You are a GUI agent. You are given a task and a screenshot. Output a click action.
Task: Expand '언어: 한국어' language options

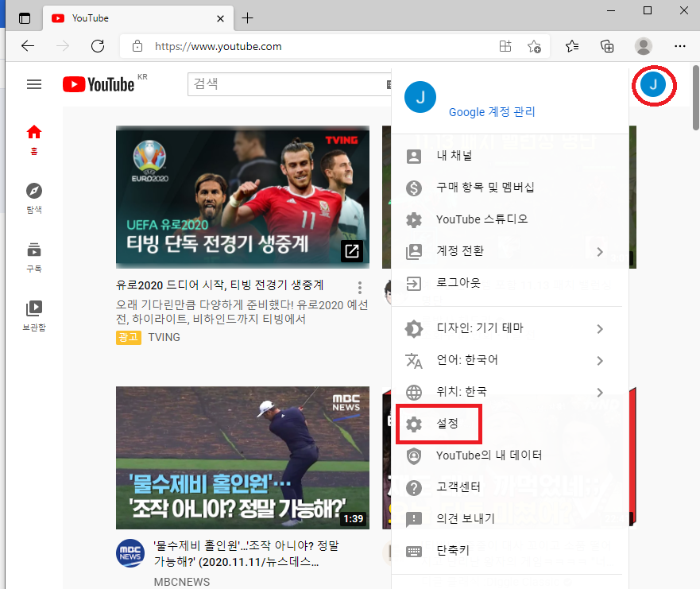click(x=510, y=360)
